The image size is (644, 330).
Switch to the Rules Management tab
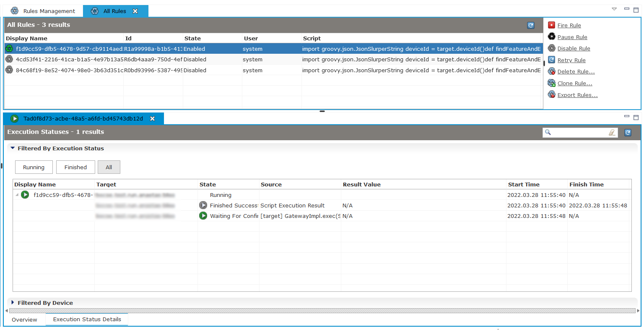(43, 11)
